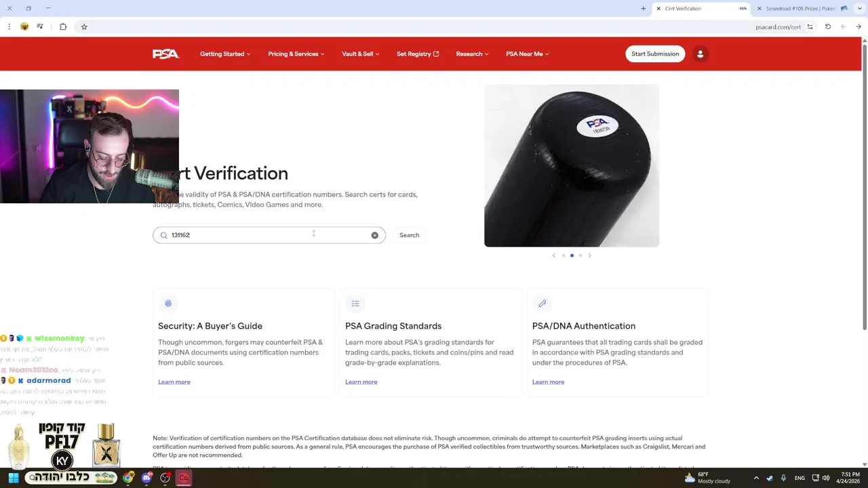Click the Start Submission button

tap(655, 54)
